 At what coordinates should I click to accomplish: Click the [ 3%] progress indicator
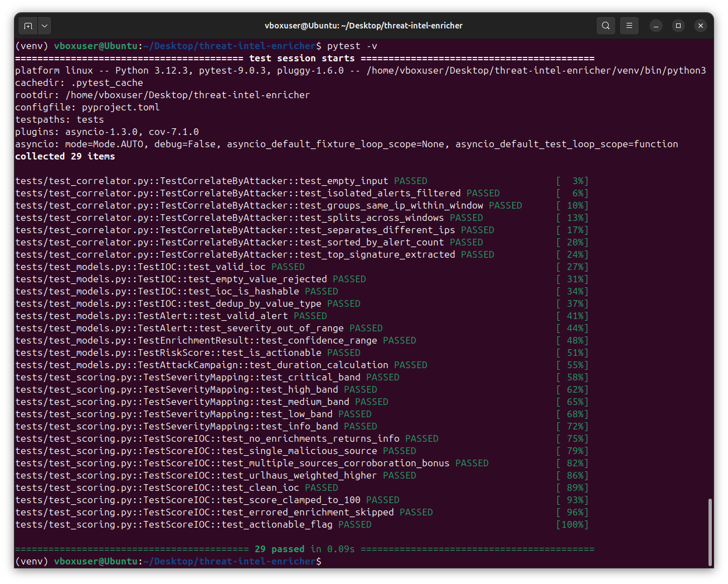tap(572, 181)
